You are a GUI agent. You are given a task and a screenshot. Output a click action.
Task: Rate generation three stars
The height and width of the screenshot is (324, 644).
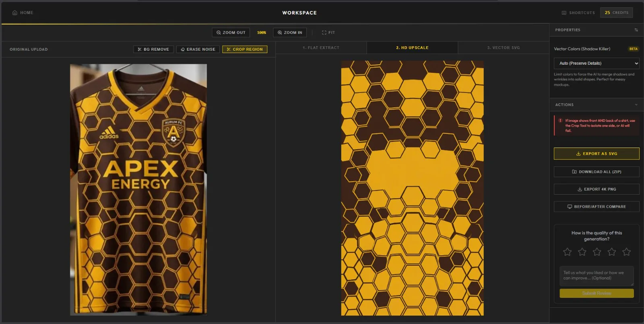(x=597, y=252)
